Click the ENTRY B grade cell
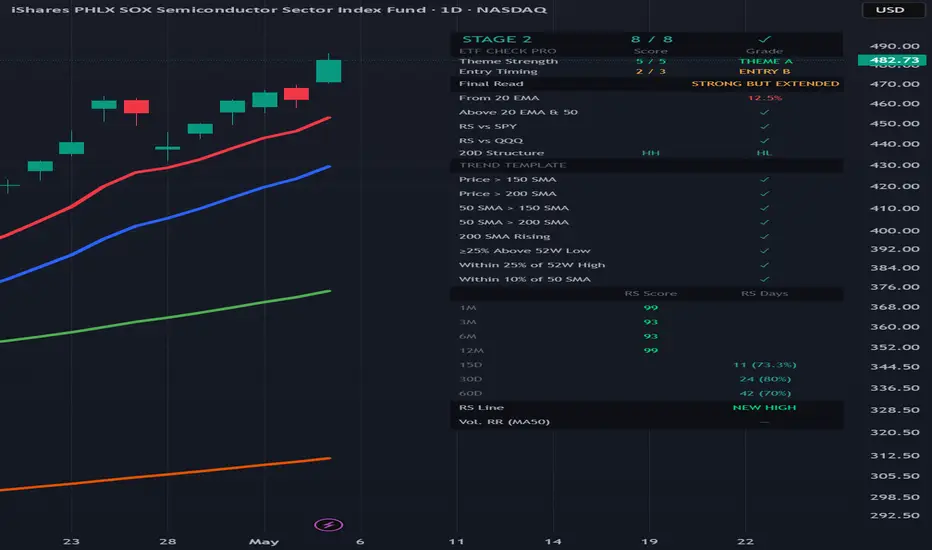The image size is (932, 550). click(764, 71)
